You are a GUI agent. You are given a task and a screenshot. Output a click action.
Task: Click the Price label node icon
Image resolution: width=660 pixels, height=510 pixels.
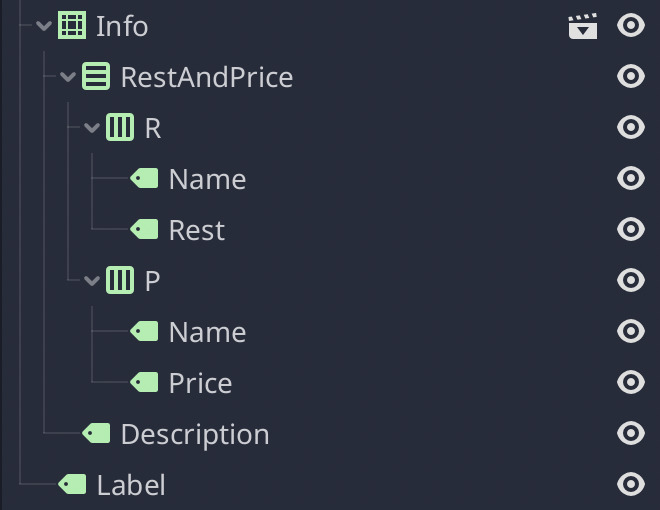click(144, 382)
